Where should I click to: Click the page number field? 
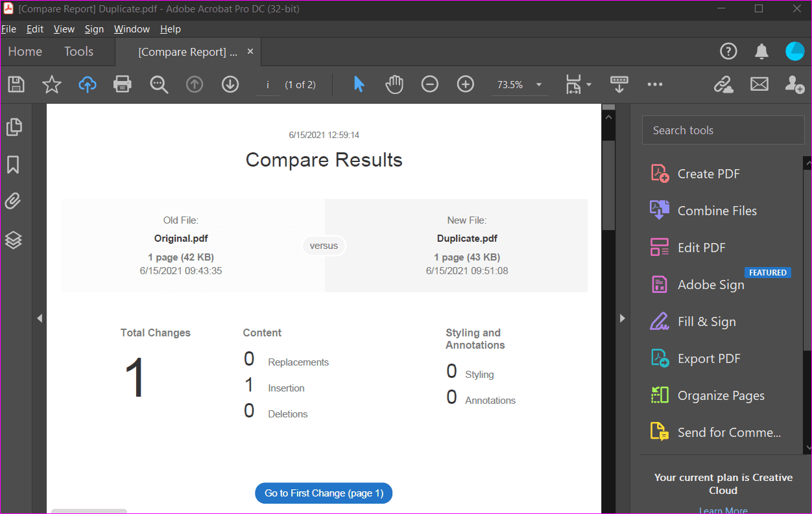[268, 85]
